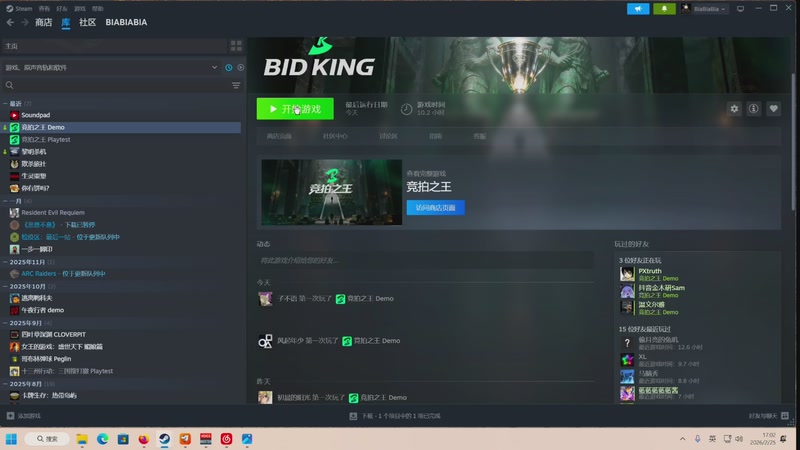
Task: Click the forward navigation arrow
Action: tap(24, 22)
